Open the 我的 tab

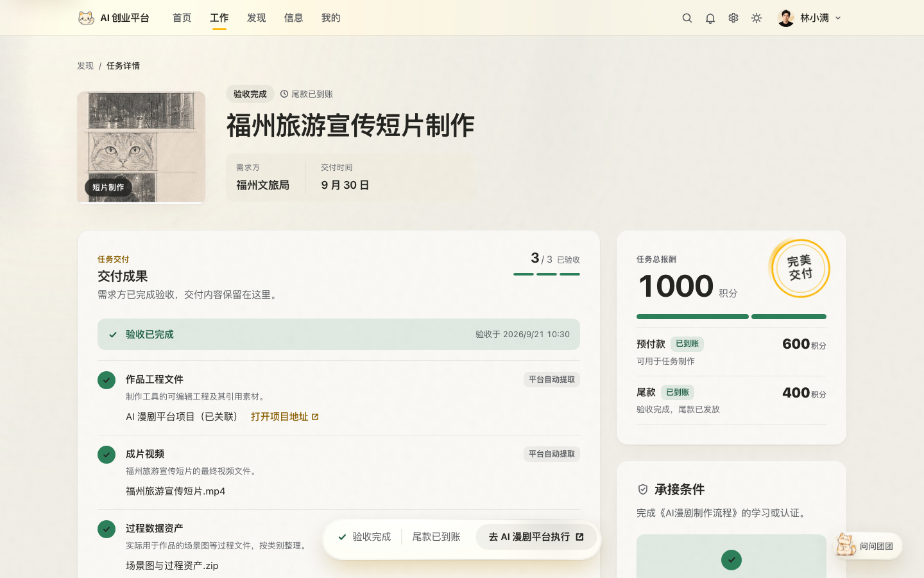click(331, 18)
